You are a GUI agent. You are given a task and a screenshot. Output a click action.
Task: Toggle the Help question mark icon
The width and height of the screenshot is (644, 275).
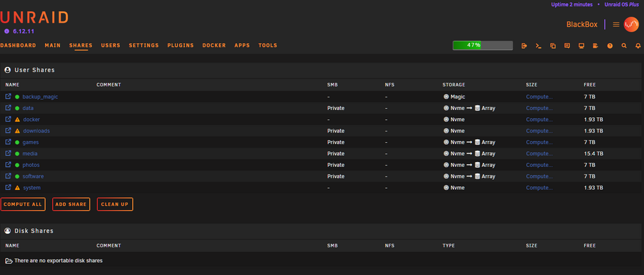pyautogui.click(x=610, y=46)
